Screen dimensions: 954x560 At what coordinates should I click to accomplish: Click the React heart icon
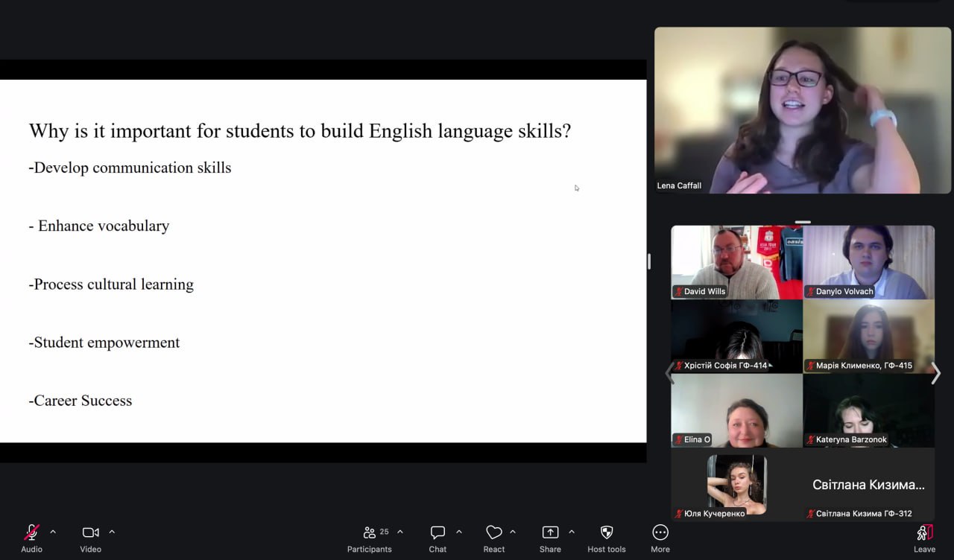tap(493, 532)
